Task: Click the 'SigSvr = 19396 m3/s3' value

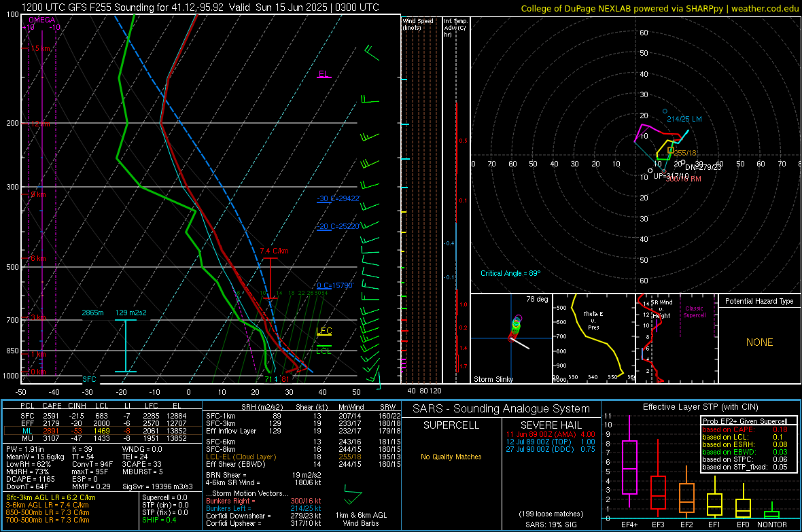Action: (158, 487)
